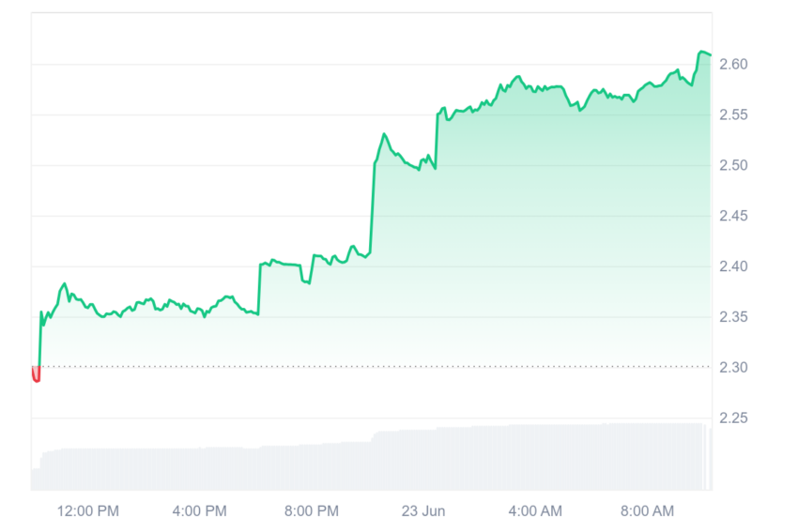Click the 2.35 price axis label

click(733, 317)
